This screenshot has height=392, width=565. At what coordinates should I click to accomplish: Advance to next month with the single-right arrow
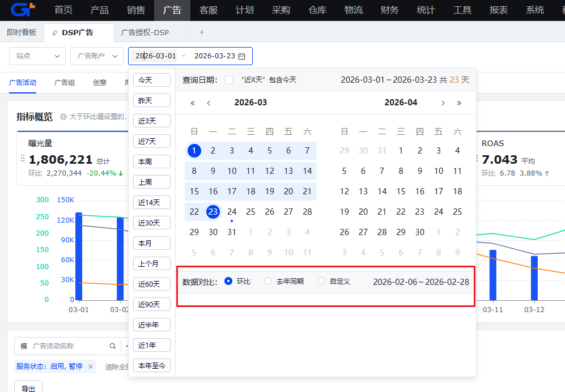coord(443,103)
